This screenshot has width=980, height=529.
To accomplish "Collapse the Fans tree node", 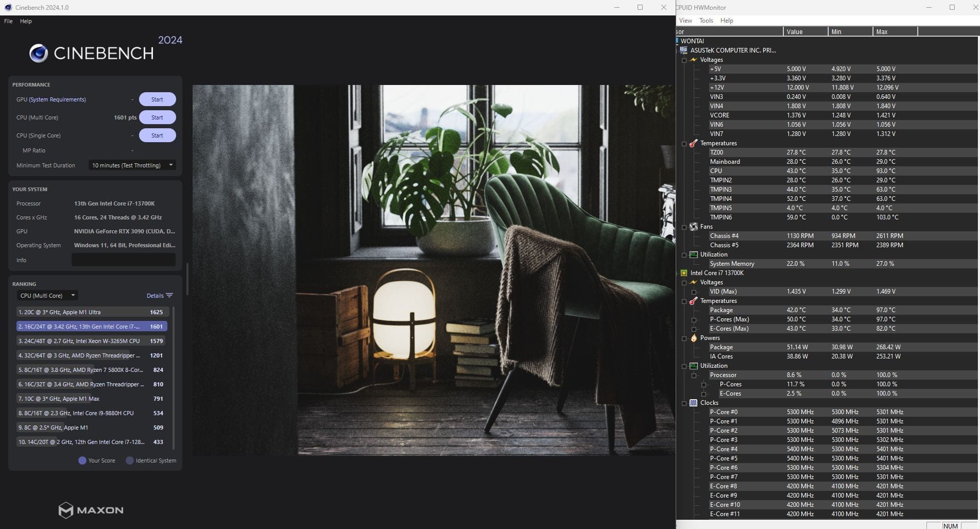I will point(684,227).
